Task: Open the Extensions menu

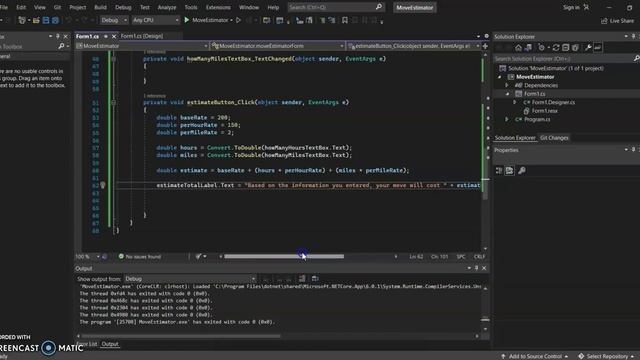Action: coord(218,7)
